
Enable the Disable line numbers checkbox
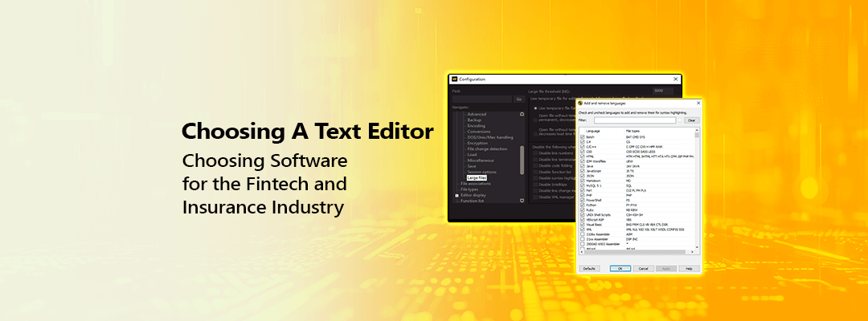pos(535,153)
